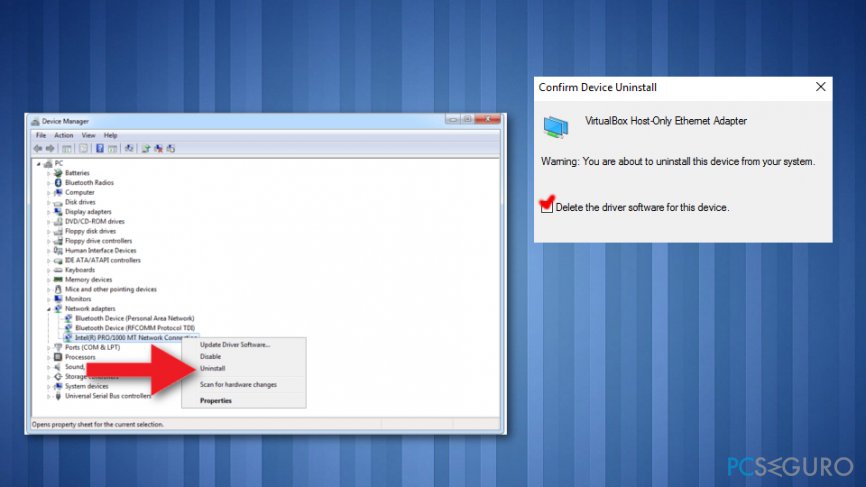Expand the Processors tree node
Viewport: 866px width, 487px height.
[x=49, y=357]
